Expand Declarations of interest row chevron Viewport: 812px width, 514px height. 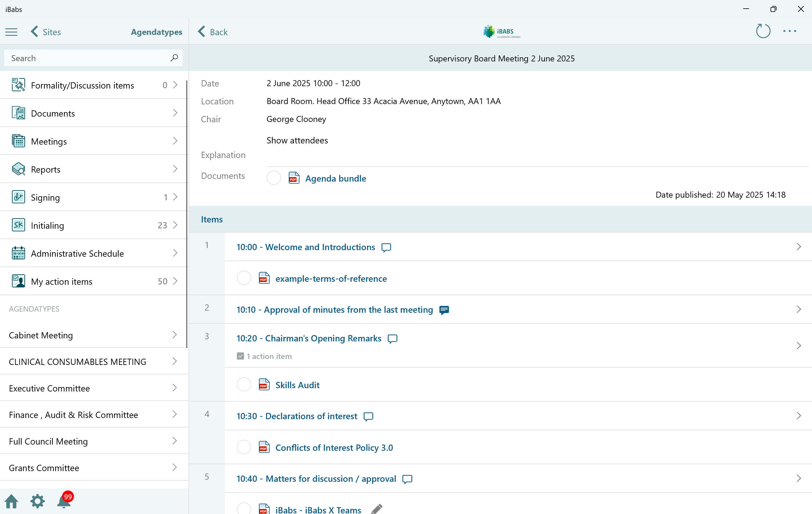[799, 416]
